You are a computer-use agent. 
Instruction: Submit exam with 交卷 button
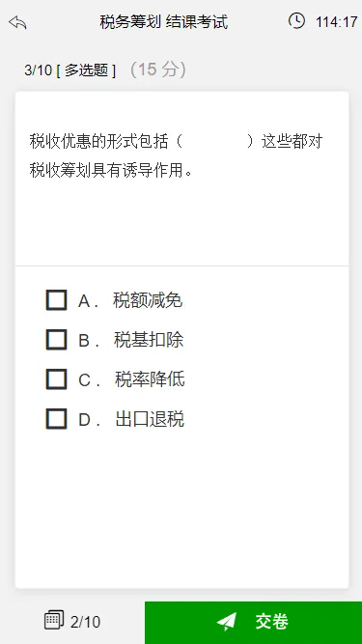pyautogui.click(x=253, y=623)
